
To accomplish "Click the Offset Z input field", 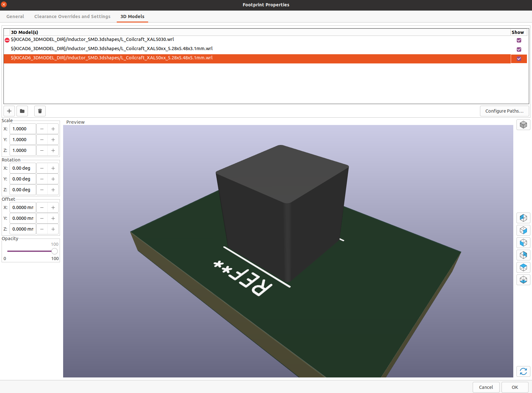I will [x=23, y=229].
